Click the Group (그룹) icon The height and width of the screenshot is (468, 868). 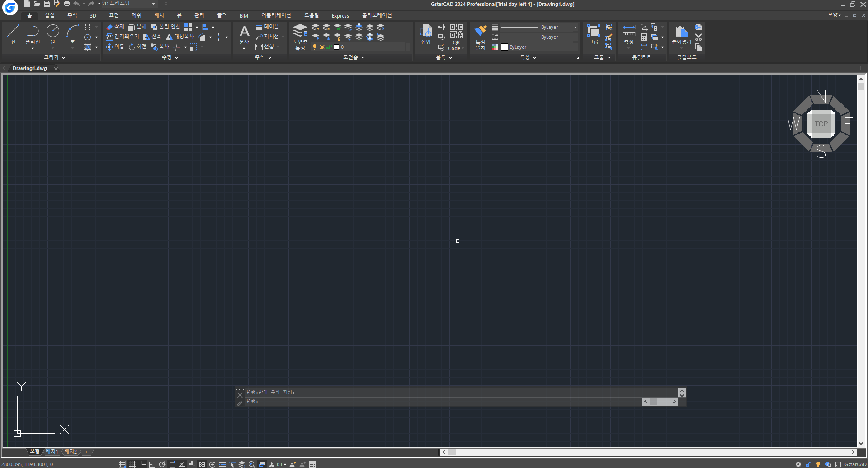593,34
